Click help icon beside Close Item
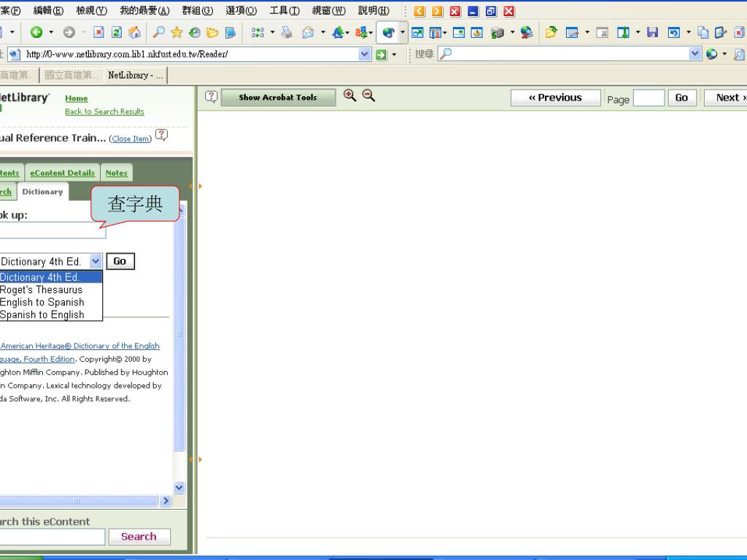This screenshot has height=560, width=747. (x=161, y=135)
